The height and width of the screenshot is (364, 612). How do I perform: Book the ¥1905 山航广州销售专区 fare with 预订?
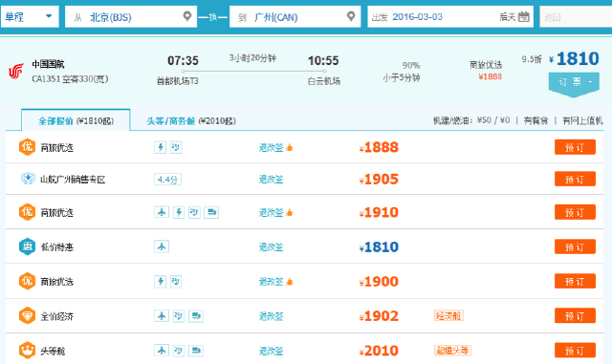pos(575,179)
